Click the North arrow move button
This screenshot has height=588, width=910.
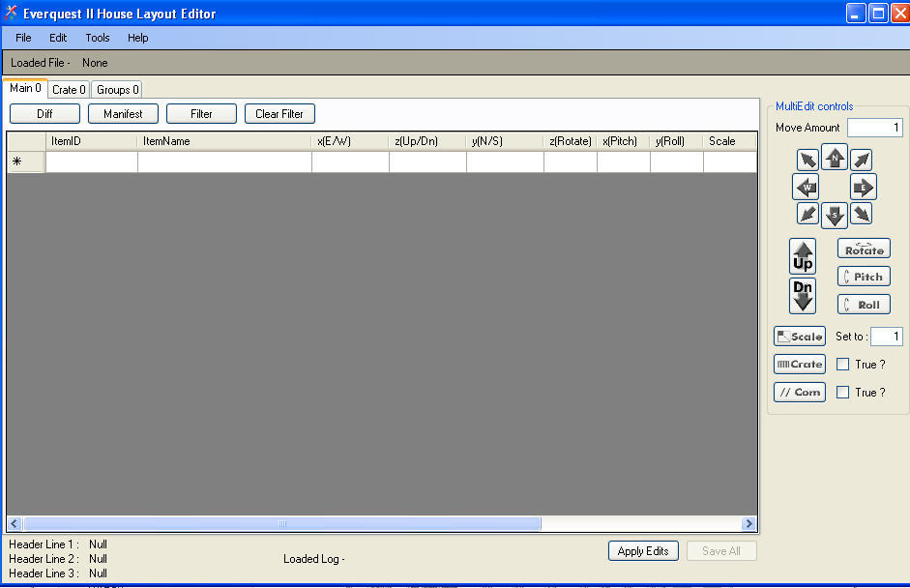pos(835,157)
